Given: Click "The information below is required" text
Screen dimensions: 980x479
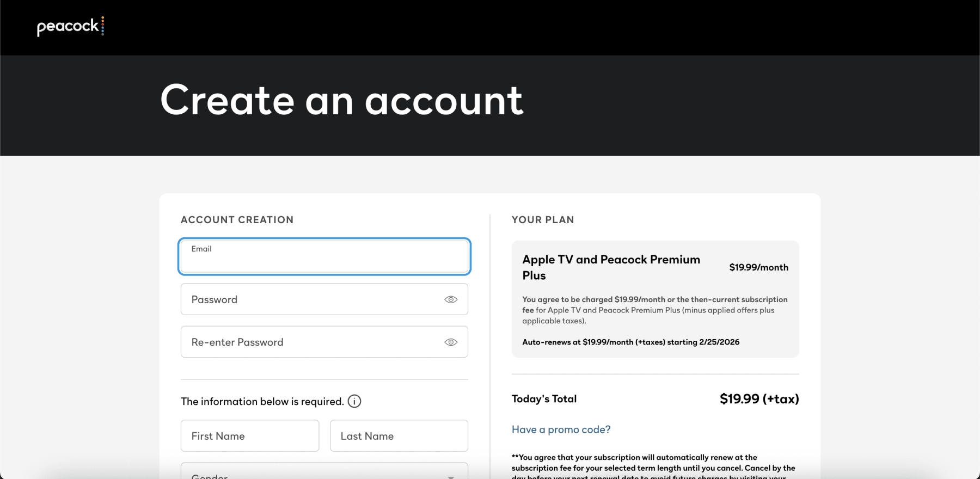Looking at the screenshot, I should (x=262, y=402).
